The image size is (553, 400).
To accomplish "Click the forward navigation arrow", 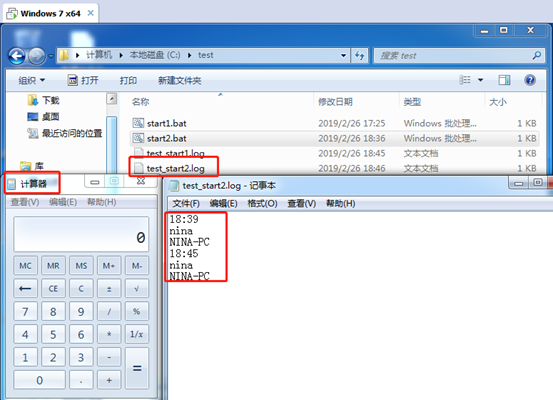I will (36, 56).
